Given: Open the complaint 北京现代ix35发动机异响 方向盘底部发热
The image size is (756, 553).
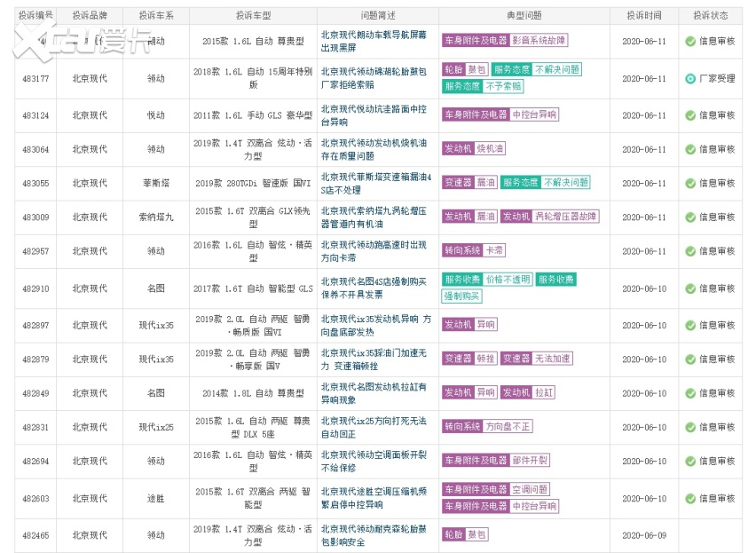Looking at the screenshot, I should [x=376, y=326].
